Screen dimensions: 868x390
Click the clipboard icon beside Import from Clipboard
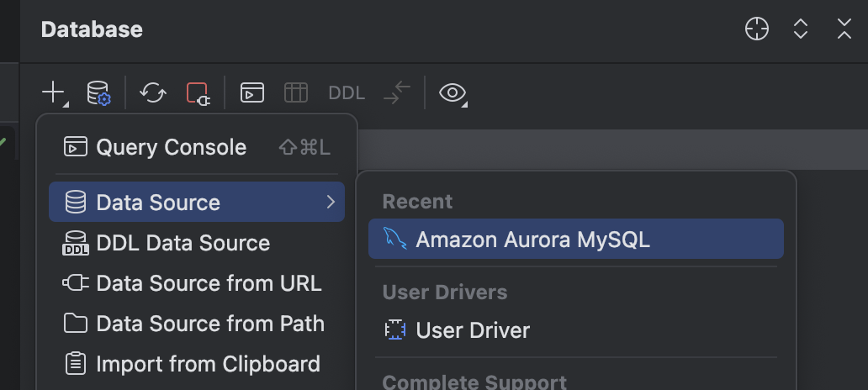coord(76,364)
